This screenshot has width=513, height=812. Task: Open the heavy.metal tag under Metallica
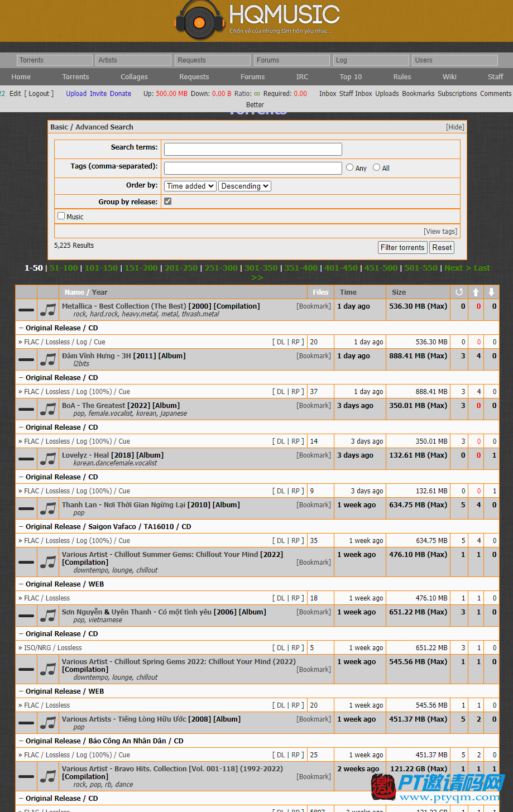(140, 314)
